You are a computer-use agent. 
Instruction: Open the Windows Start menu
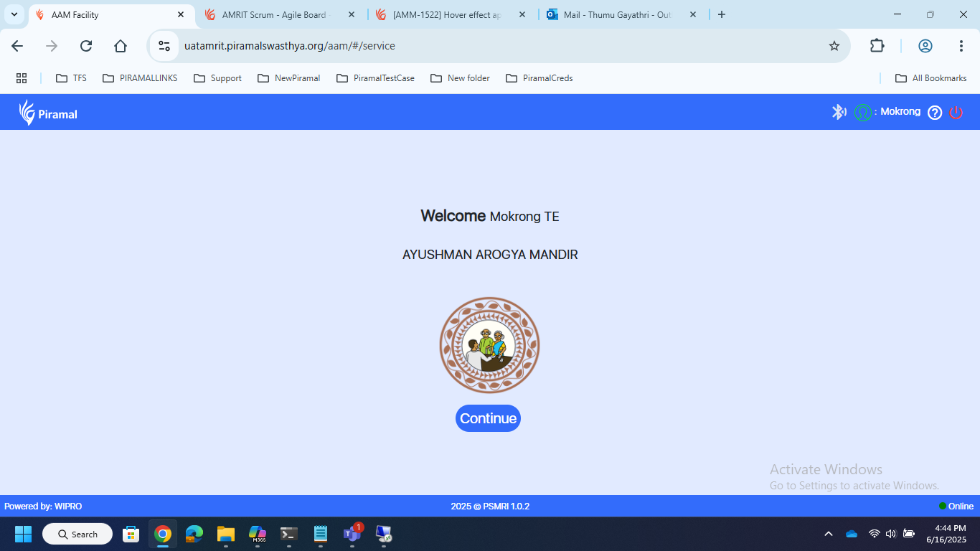point(24,534)
